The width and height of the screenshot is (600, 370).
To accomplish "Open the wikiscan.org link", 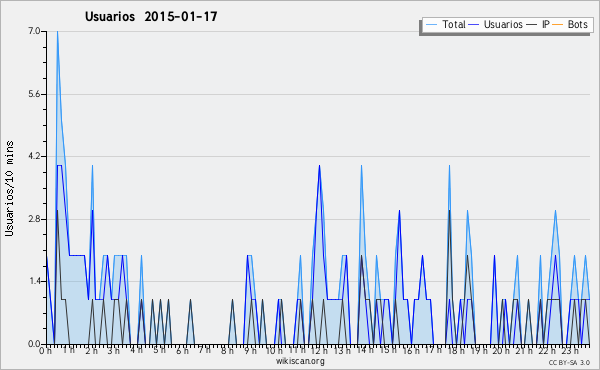I will pyautogui.click(x=300, y=361).
